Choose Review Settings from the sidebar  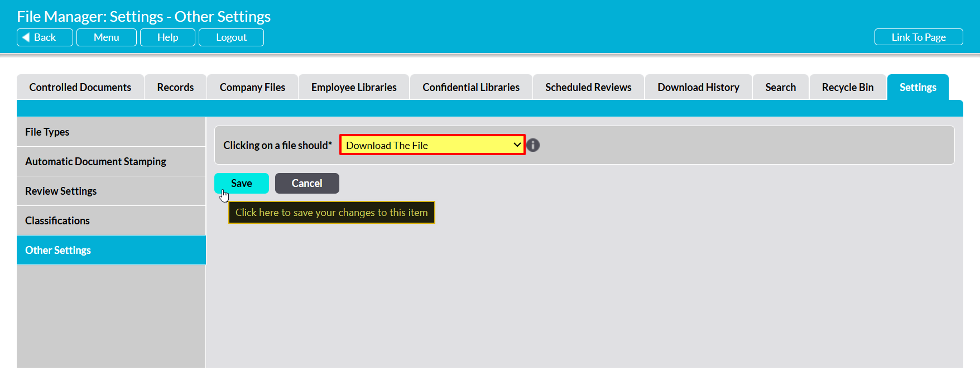coord(61,191)
